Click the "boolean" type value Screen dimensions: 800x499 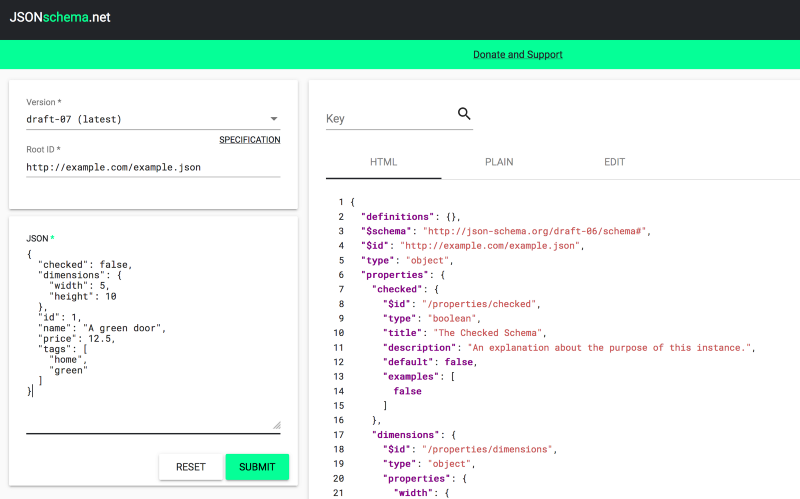(x=453, y=318)
